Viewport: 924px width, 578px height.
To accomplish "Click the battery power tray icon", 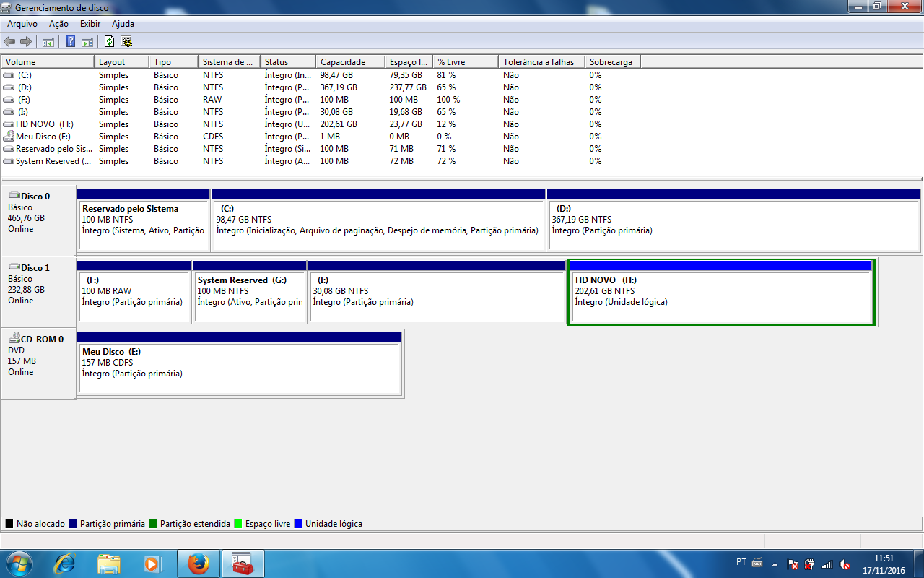I will click(809, 564).
